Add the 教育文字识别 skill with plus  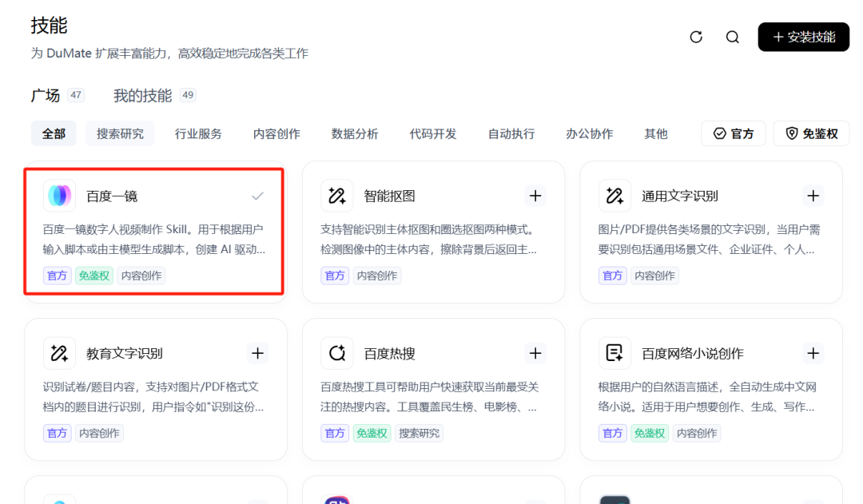click(257, 353)
